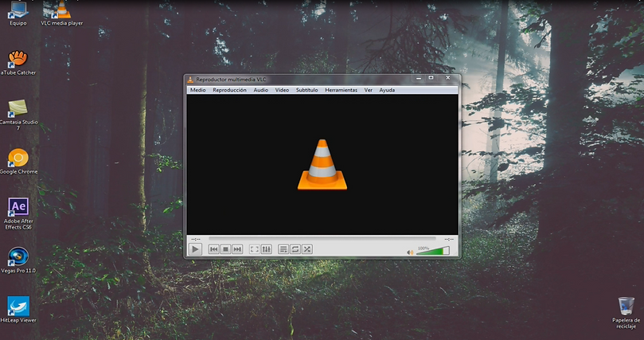Select the aTube Catcher desktop icon
644x340 pixels.
point(18,63)
